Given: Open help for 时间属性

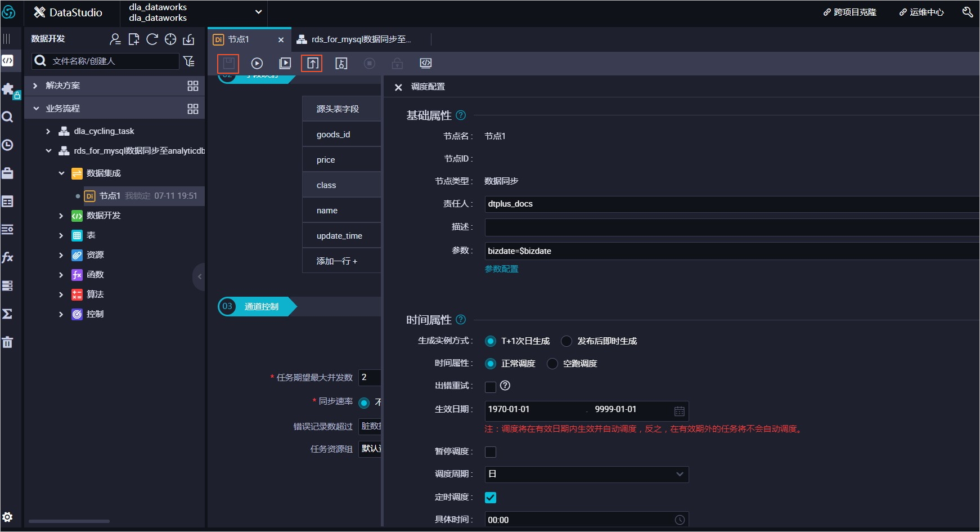Looking at the screenshot, I should click(x=461, y=319).
